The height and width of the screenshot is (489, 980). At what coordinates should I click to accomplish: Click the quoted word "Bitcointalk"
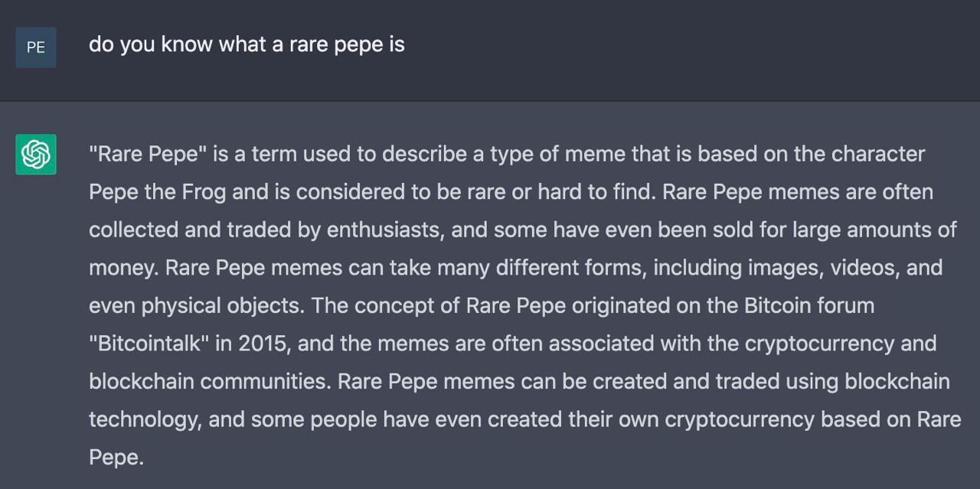click(149, 343)
